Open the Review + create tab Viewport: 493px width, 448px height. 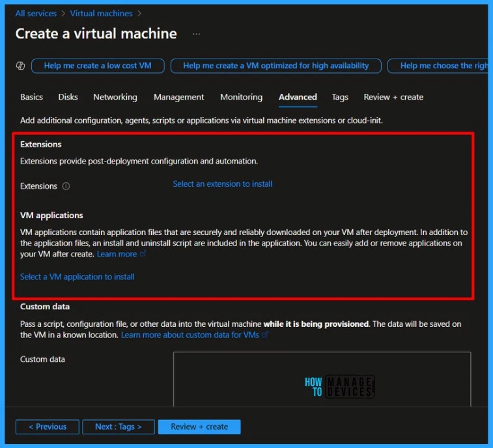(x=393, y=97)
